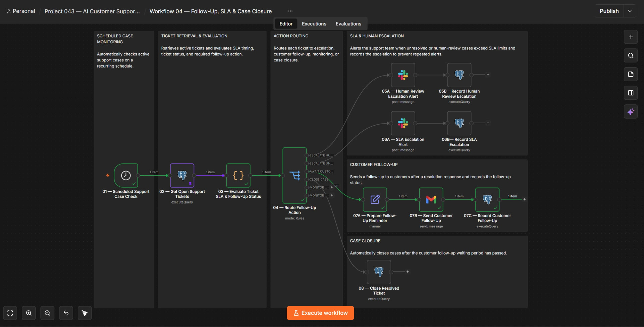
Task: Open the Project 043 breadcrumb link
Action: coord(92,11)
